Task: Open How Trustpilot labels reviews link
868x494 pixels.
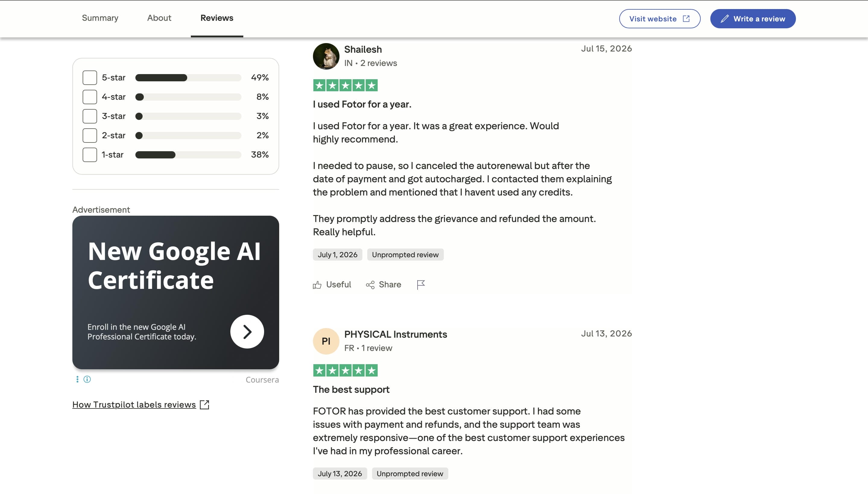Action: [x=134, y=405]
